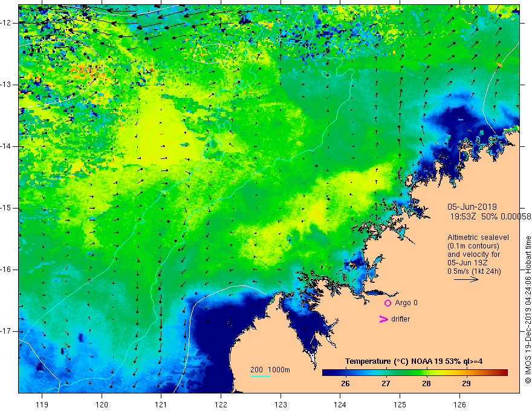Click longitude label 121 on bottom axis
The width and height of the screenshot is (532, 411).
[161, 404]
